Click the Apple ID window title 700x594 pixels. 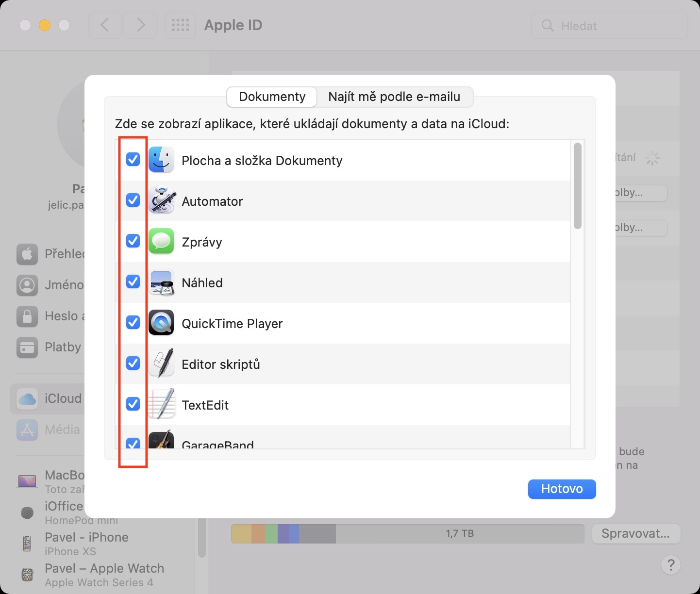point(233,25)
